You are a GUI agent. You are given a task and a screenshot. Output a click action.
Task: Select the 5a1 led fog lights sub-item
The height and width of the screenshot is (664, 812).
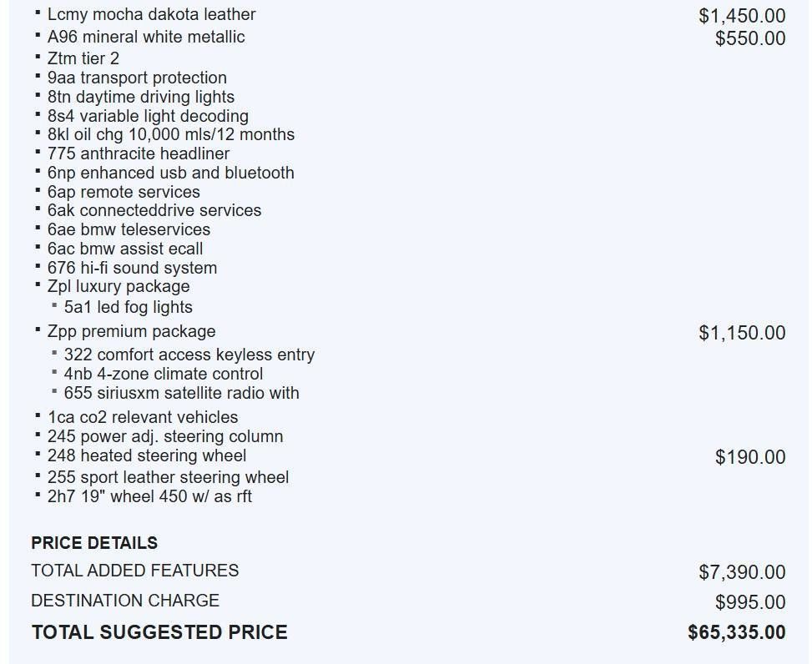point(128,307)
